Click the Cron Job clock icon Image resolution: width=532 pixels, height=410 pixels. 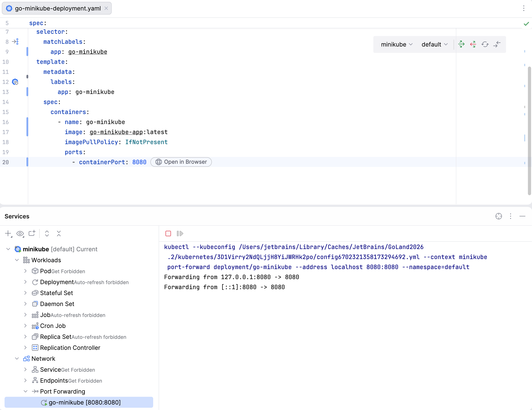pos(35,326)
